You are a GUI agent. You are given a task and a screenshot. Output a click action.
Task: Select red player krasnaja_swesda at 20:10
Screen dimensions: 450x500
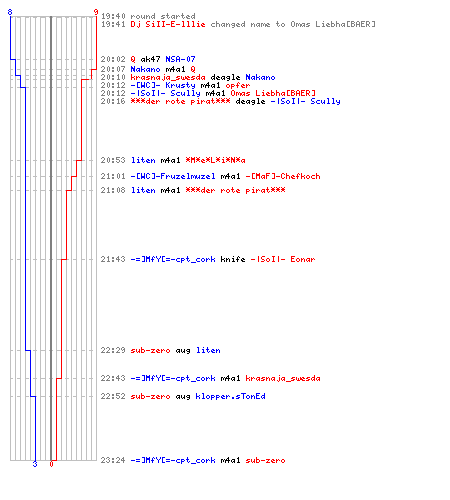pos(168,77)
